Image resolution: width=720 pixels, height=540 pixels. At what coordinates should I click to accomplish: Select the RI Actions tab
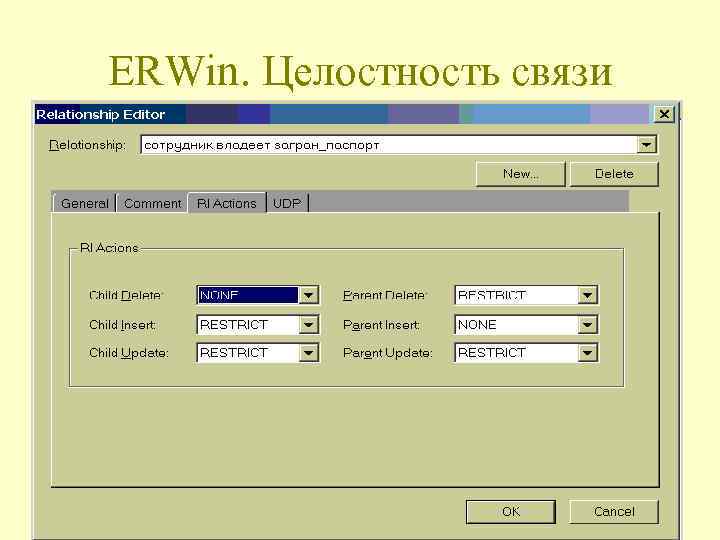coord(227,203)
